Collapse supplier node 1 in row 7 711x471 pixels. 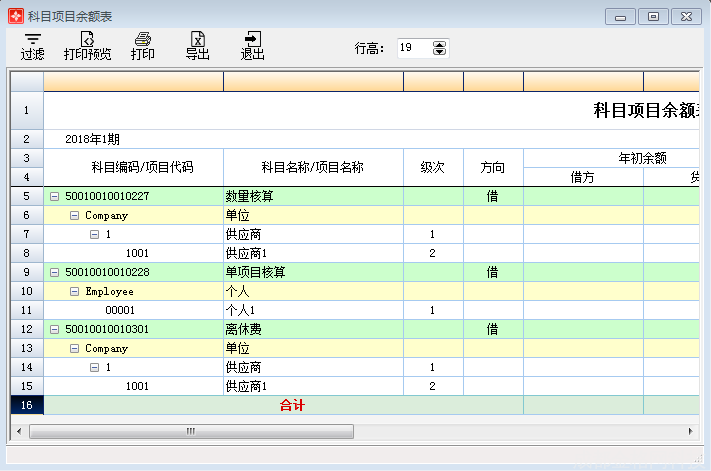click(95, 234)
